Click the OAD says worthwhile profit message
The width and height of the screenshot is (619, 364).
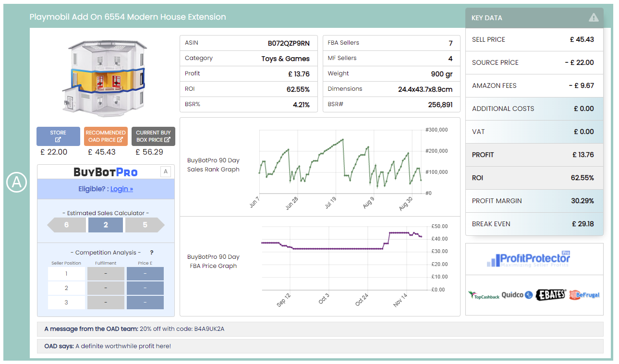(320, 346)
